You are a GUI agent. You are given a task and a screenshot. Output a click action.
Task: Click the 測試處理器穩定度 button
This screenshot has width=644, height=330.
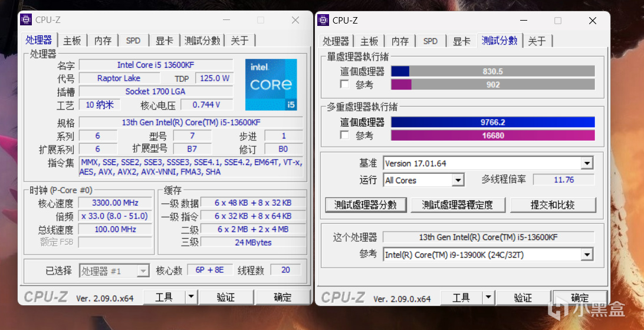(458, 205)
